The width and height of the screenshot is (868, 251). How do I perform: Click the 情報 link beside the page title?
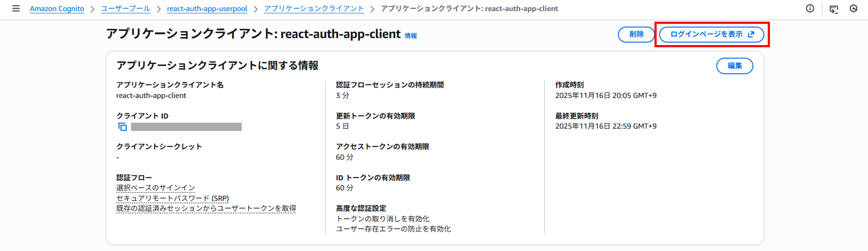(x=411, y=36)
